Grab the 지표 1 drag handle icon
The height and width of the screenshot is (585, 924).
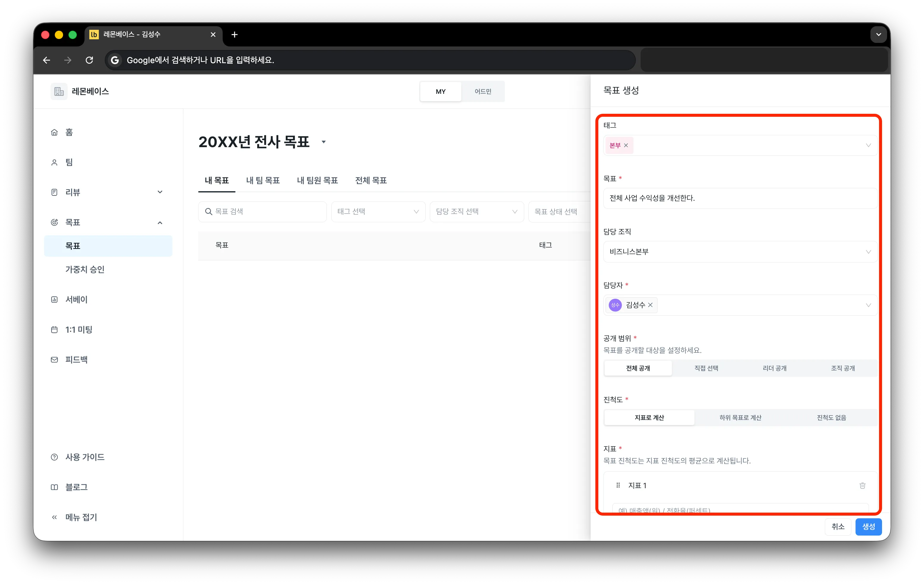click(x=618, y=486)
